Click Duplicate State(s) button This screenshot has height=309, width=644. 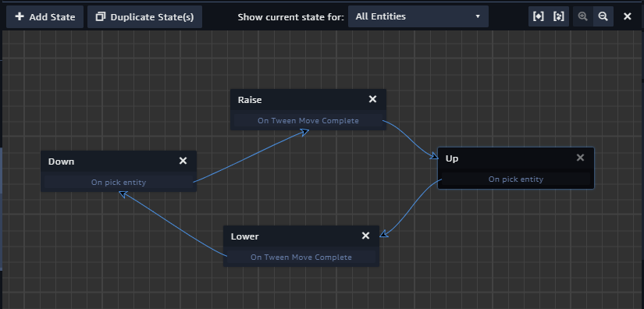[144, 17]
